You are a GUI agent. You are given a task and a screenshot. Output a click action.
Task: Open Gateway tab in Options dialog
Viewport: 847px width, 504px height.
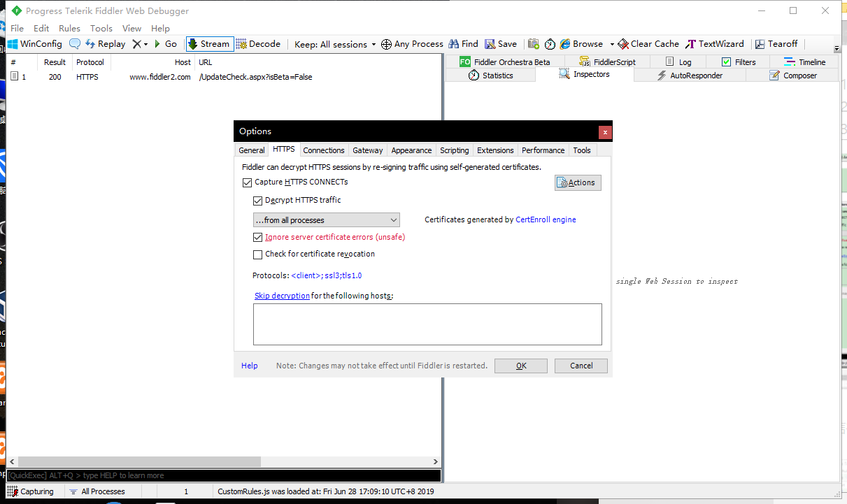(x=368, y=150)
